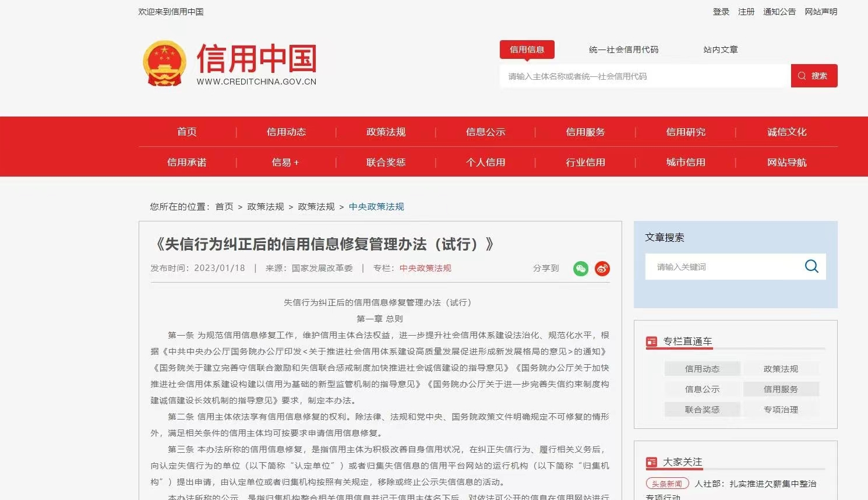Focus the main credit subject search field
Image resolution: width=868 pixels, height=500 pixels.
tap(644, 76)
